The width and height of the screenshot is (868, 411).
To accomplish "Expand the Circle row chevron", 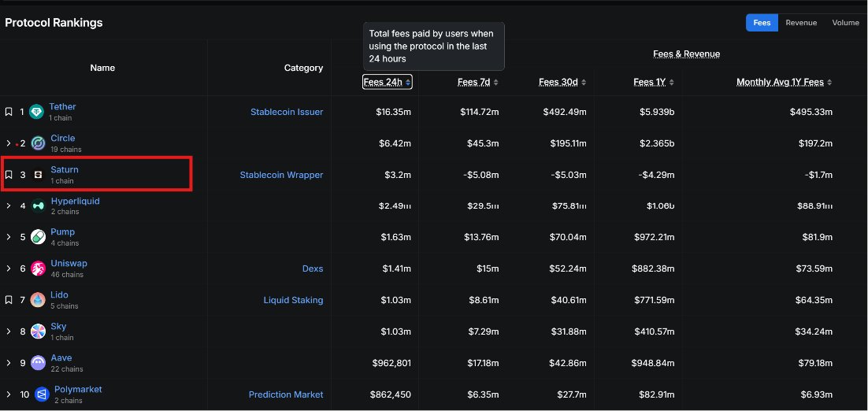I will tap(9, 143).
